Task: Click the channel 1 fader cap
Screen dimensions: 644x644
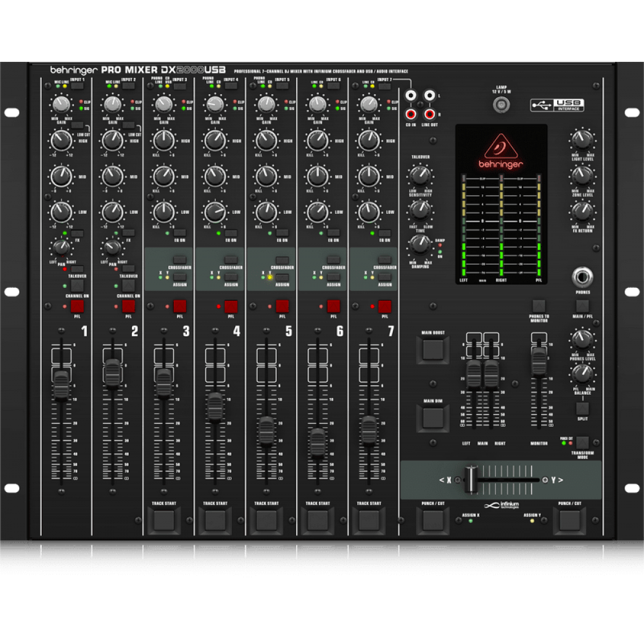Action: tap(61, 385)
